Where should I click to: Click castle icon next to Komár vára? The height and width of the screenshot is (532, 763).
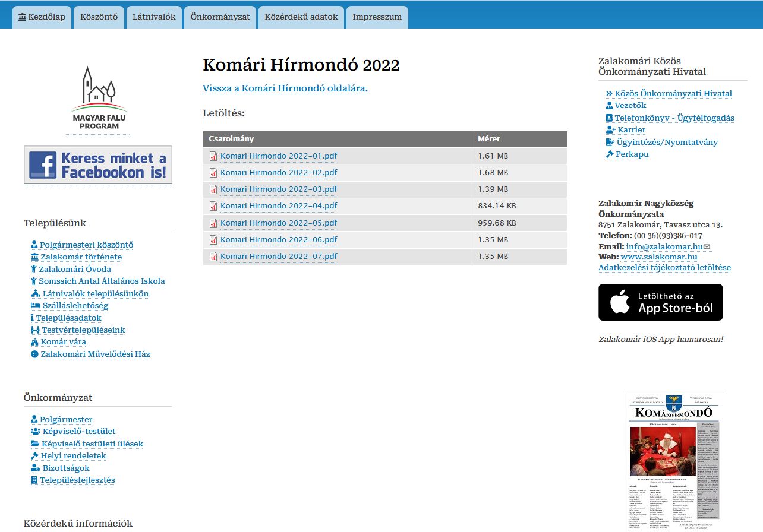[x=34, y=342]
